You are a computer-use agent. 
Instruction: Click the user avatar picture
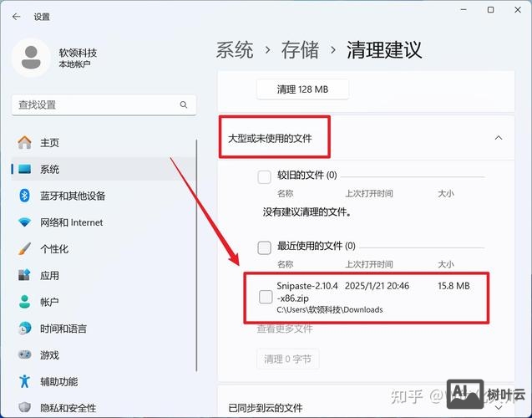click(x=31, y=58)
